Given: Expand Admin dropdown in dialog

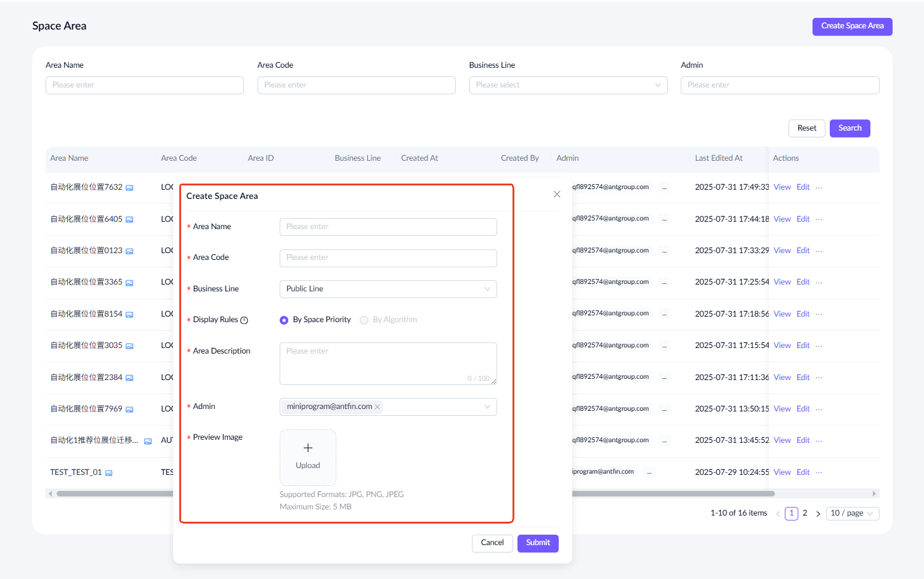Looking at the screenshot, I should 487,407.
